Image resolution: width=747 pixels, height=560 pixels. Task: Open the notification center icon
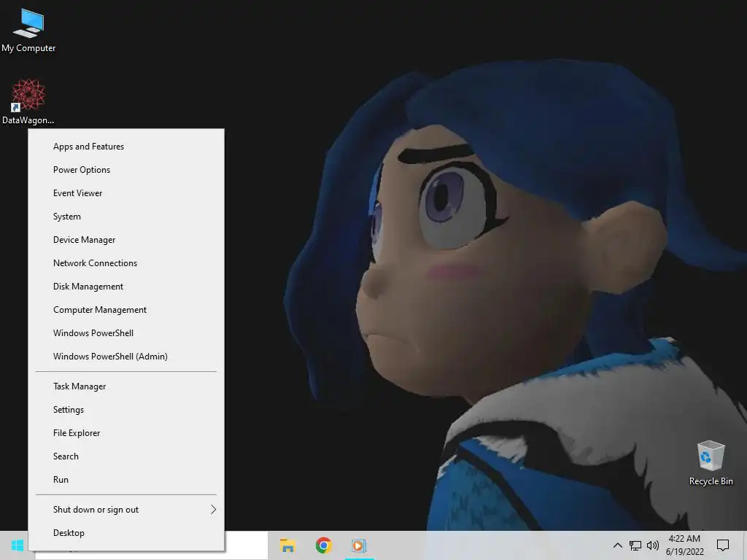click(x=723, y=545)
